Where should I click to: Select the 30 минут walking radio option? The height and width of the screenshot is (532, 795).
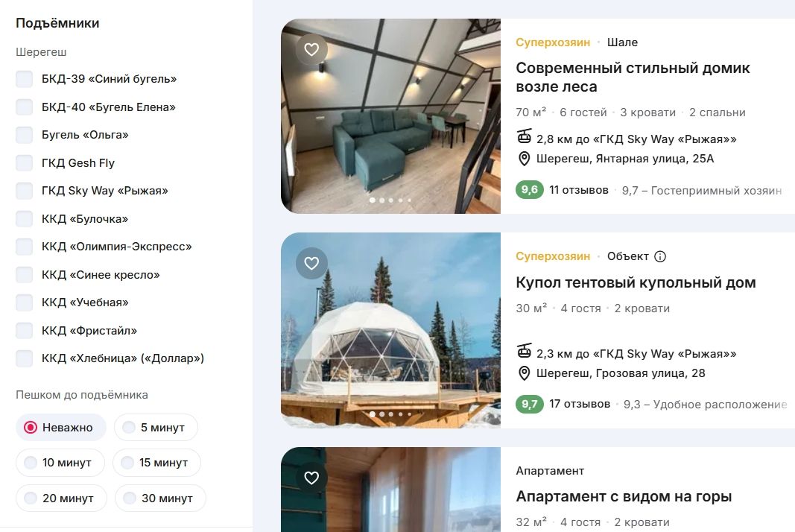[x=160, y=498]
